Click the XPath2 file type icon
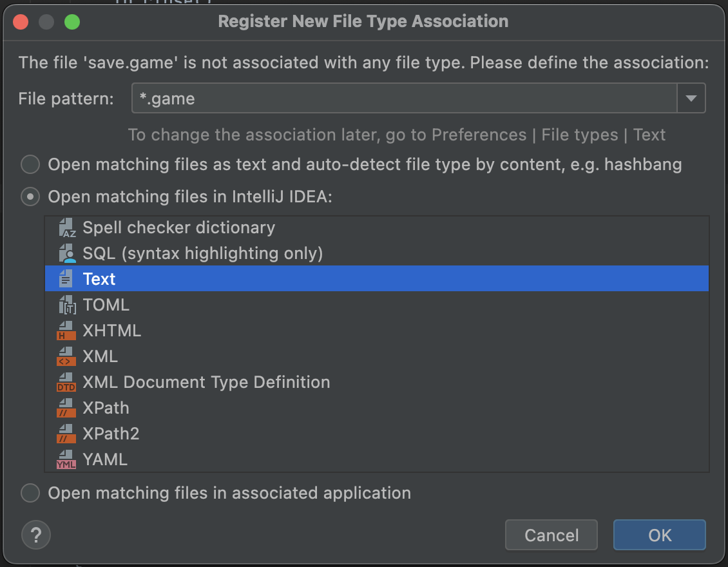 point(67,434)
